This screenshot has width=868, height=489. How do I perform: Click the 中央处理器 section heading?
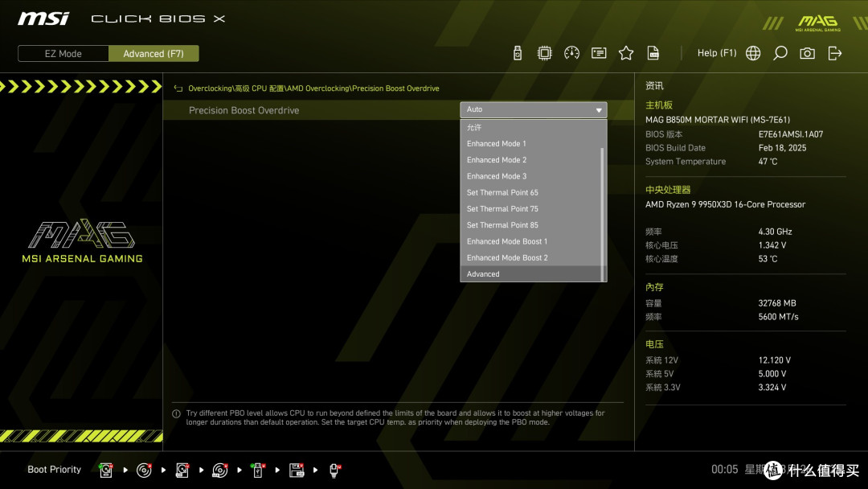[668, 190]
